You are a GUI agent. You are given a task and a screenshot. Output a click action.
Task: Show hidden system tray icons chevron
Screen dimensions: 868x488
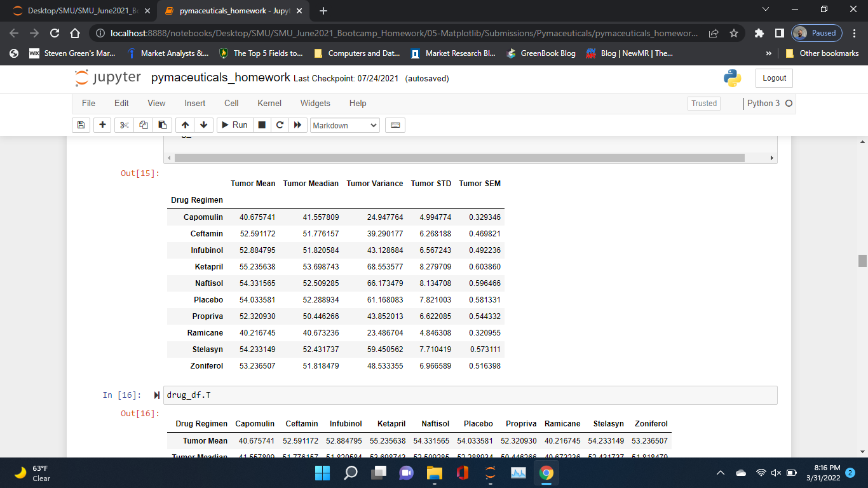[x=721, y=473]
